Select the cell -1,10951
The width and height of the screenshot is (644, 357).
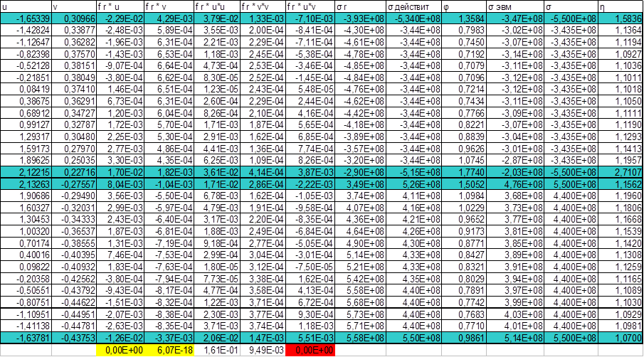26,315
